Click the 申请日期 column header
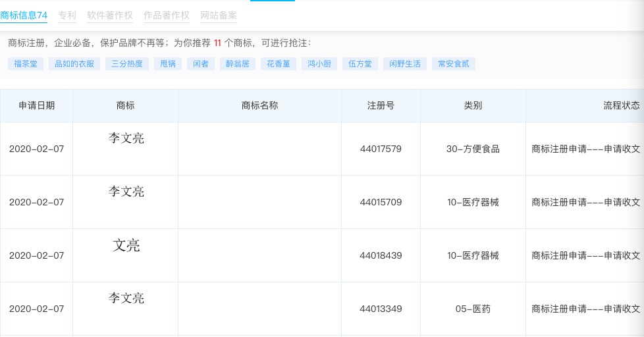 point(37,105)
